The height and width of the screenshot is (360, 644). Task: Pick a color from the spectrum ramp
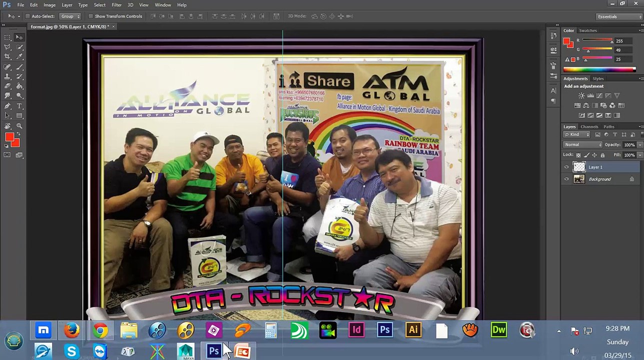599,69
